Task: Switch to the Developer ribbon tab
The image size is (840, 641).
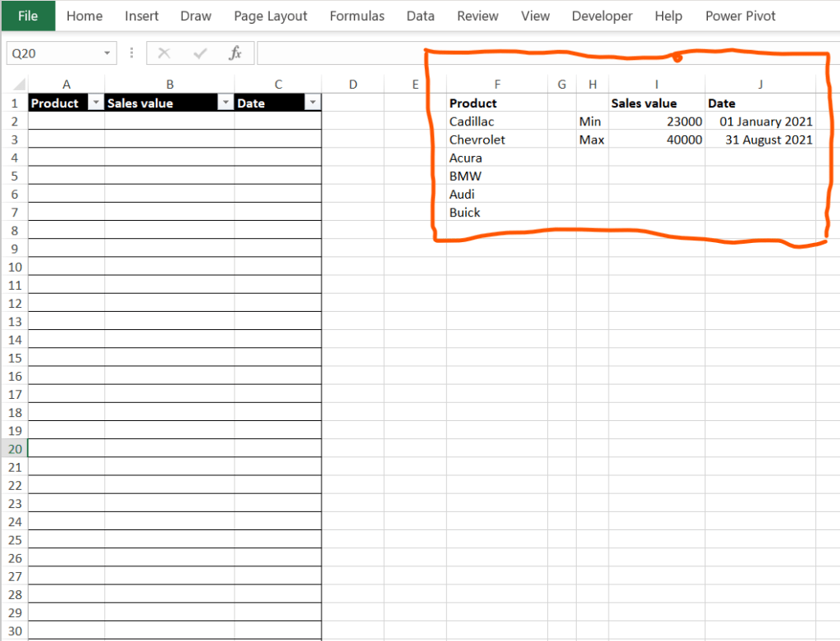Action: point(601,16)
